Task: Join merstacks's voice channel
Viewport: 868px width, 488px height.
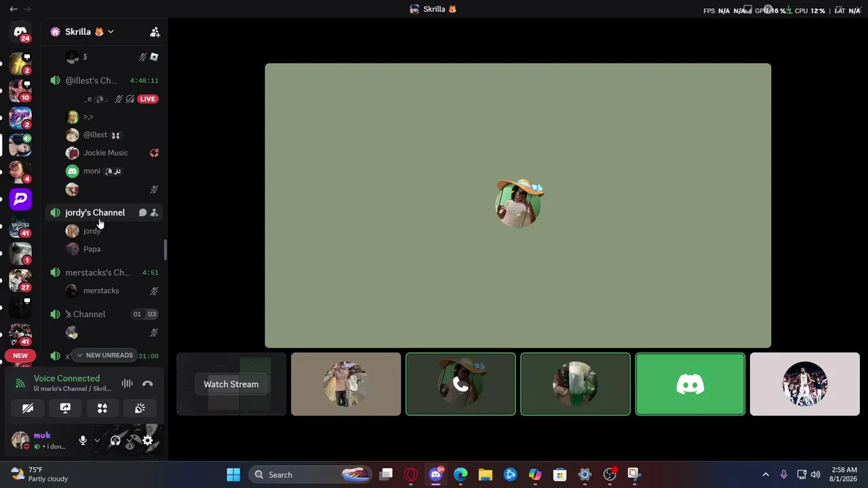Action: [105, 272]
